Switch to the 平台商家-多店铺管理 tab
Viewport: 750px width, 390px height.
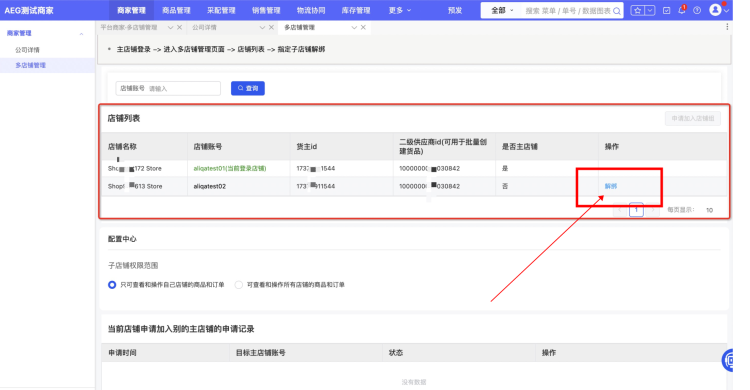point(129,27)
